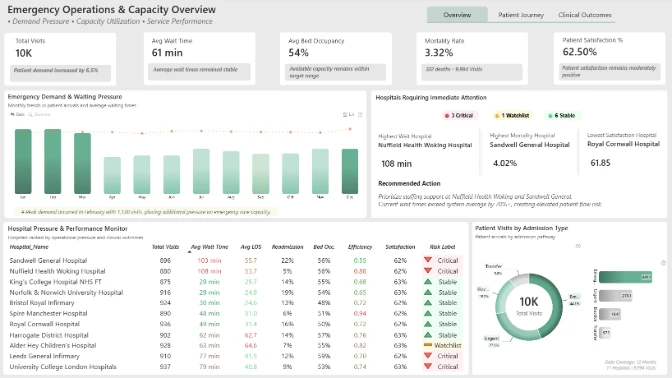Open the Patient Journey tab

tap(521, 15)
